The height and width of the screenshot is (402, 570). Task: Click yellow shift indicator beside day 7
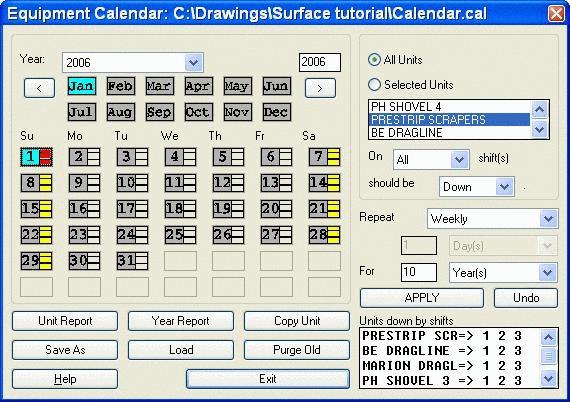tap(334, 157)
